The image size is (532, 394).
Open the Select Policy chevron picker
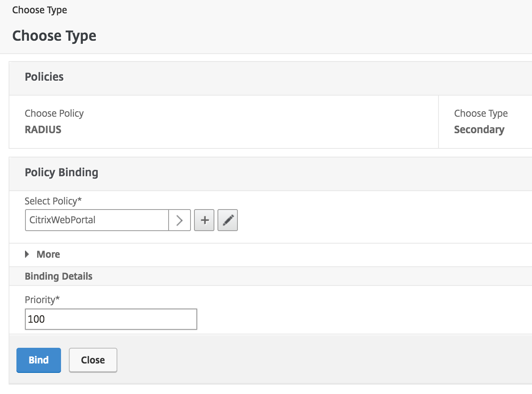[180, 220]
